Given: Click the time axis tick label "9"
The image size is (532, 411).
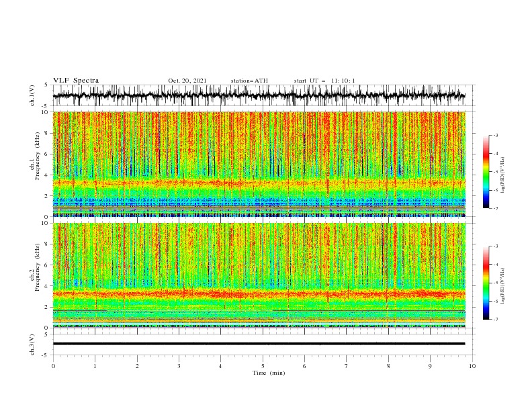Looking at the screenshot, I should (x=430, y=366).
